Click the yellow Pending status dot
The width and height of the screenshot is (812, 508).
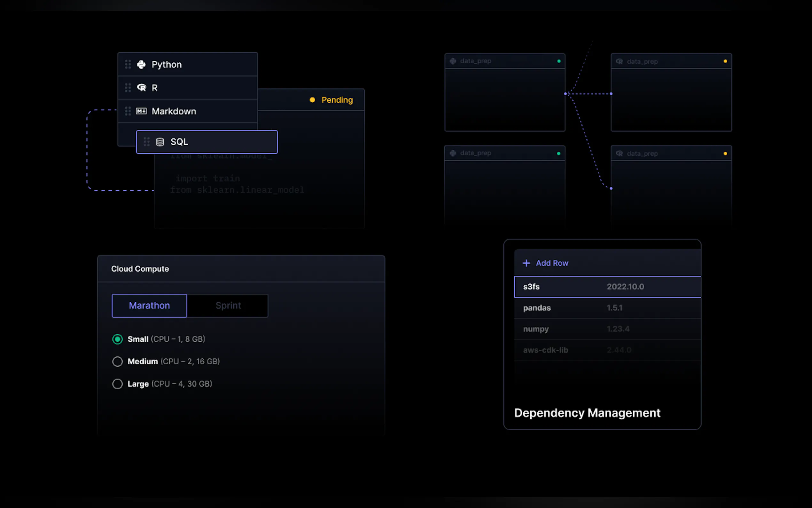tap(312, 100)
